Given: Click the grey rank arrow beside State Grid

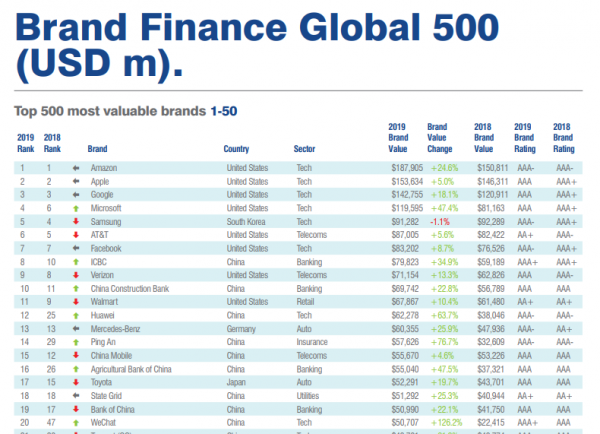Looking at the screenshot, I should (76, 396).
